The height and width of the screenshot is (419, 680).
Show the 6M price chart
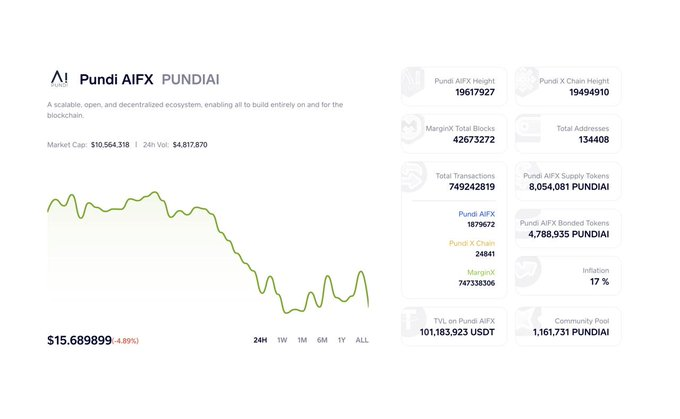[322, 340]
